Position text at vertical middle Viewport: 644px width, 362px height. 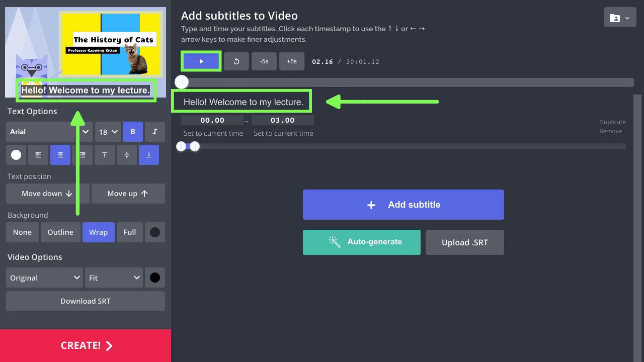[x=127, y=155]
